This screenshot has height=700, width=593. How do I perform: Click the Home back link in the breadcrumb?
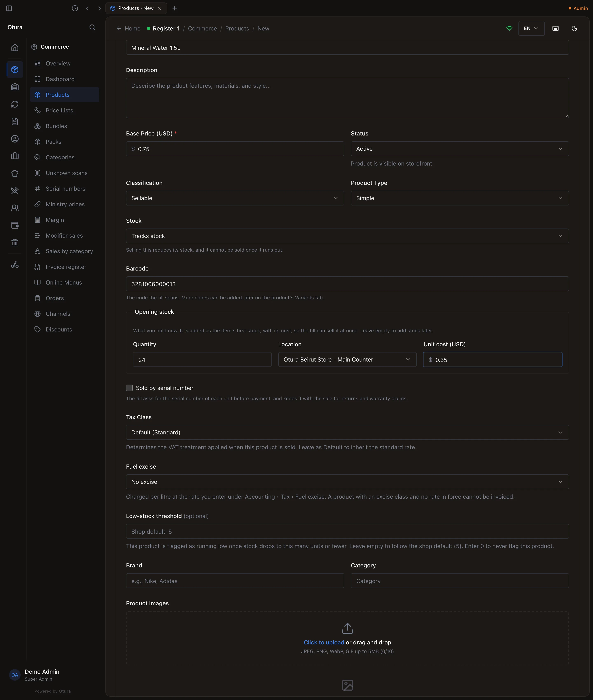pos(128,29)
